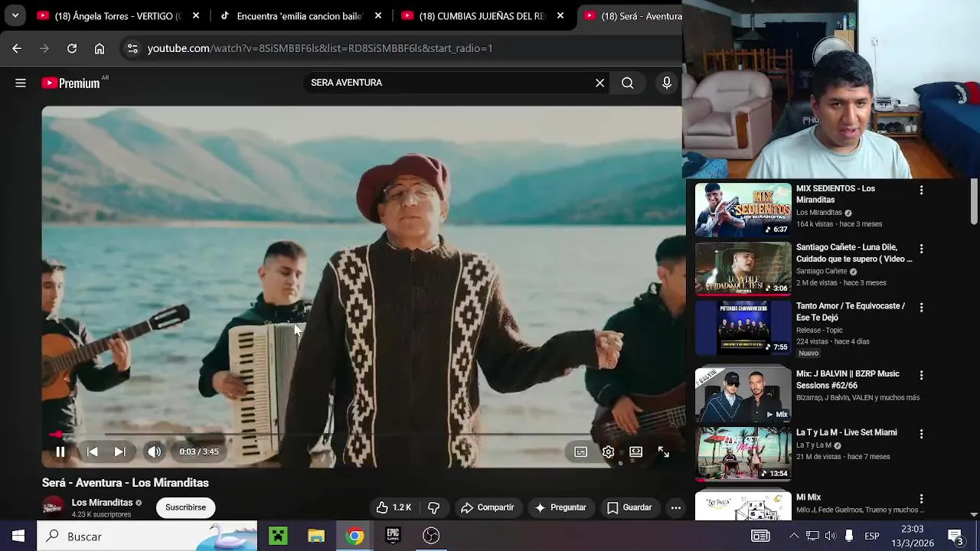Open Santiago Cañete channel link
Image resolution: width=980 pixels, height=551 pixels.
822,272
